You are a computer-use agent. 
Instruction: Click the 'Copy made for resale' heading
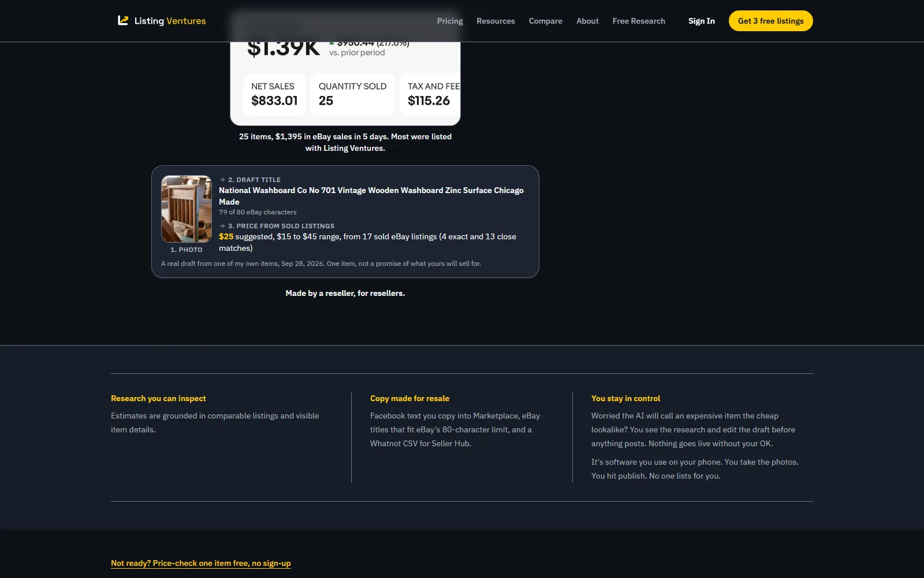(409, 398)
